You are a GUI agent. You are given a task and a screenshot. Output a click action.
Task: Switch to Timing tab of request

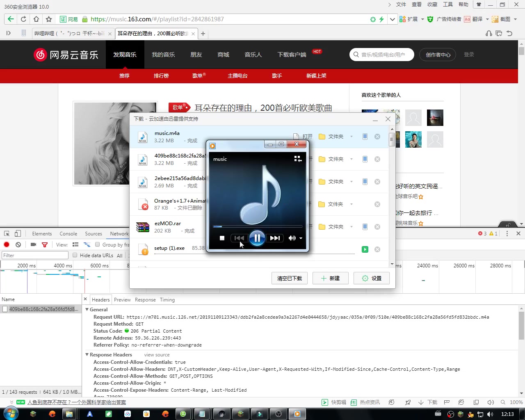tap(167, 300)
